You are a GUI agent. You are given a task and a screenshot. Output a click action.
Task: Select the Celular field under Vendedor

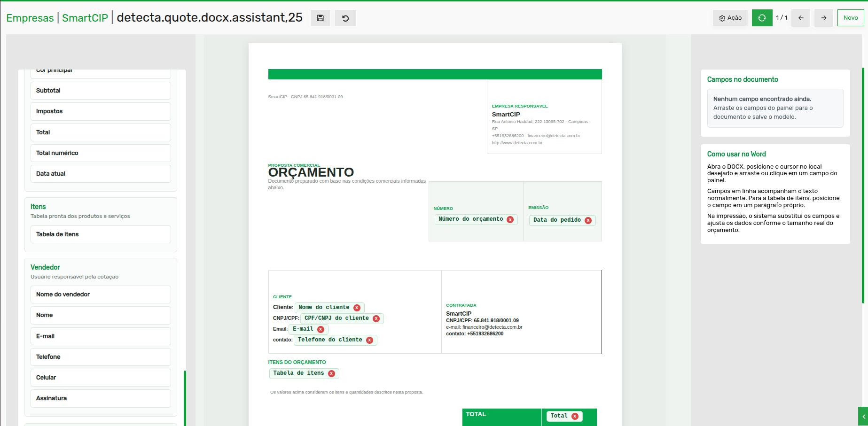(x=101, y=378)
